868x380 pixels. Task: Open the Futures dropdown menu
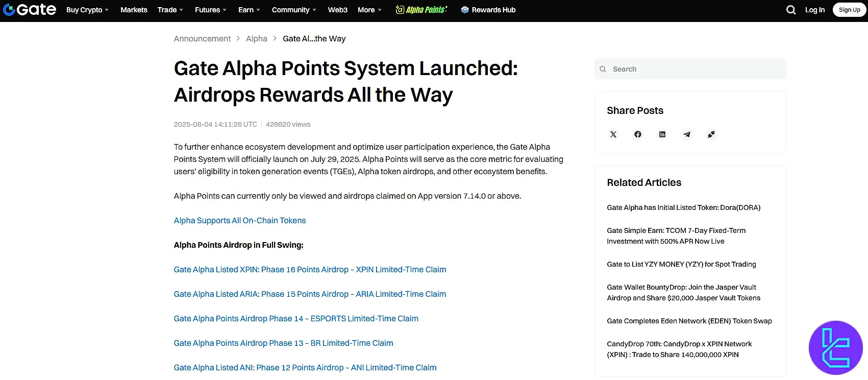[x=210, y=10]
